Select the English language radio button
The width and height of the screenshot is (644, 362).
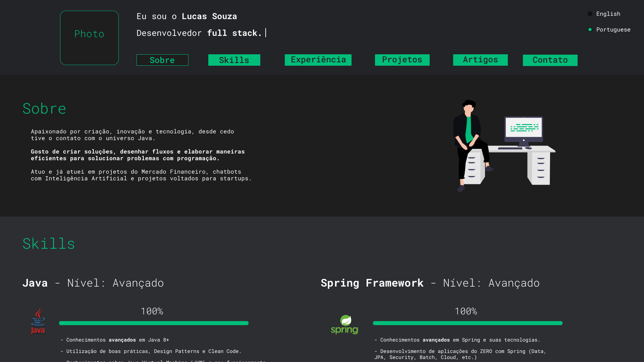590,14
